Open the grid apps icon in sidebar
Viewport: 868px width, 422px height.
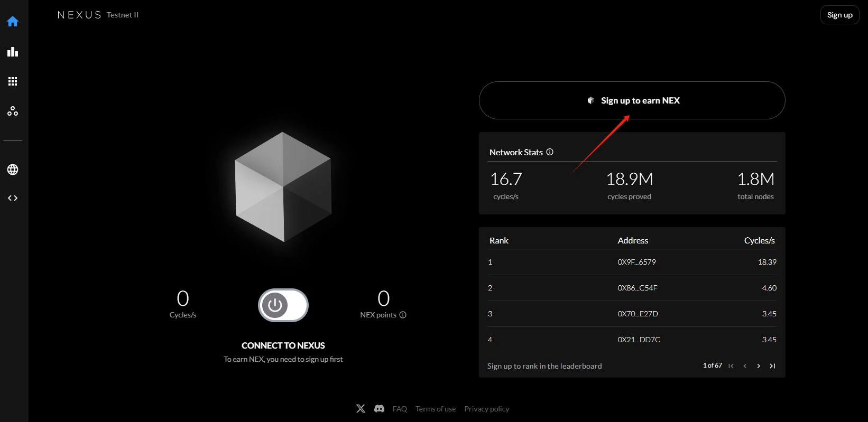(13, 81)
